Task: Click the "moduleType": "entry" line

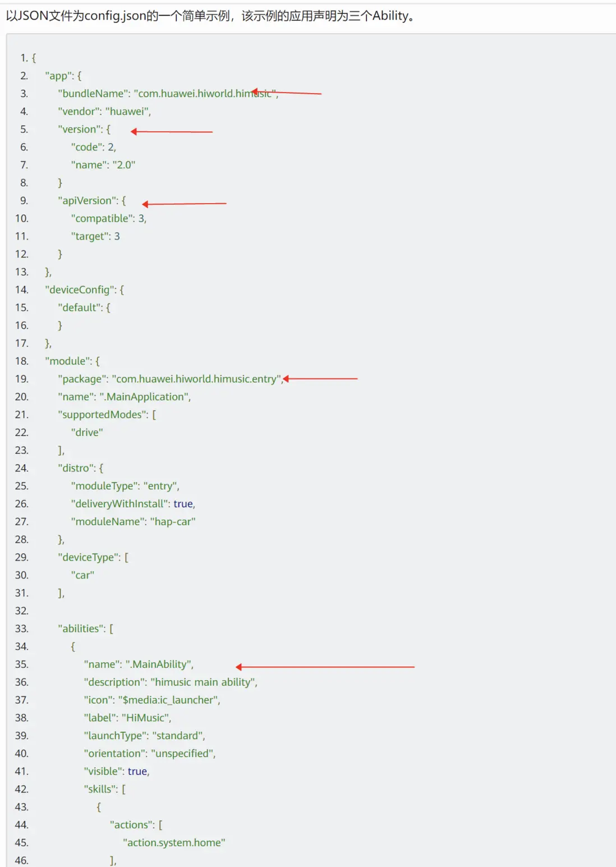Action: click(125, 487)
